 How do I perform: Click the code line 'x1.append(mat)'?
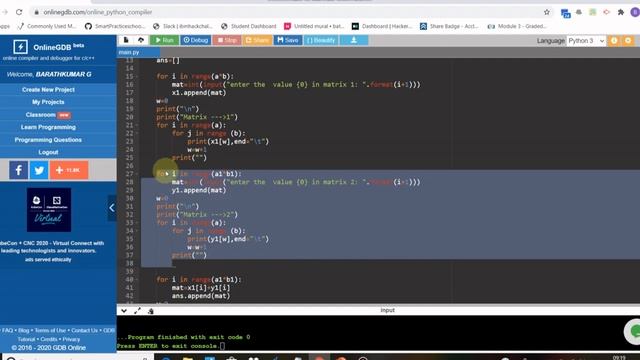(199, 93)
